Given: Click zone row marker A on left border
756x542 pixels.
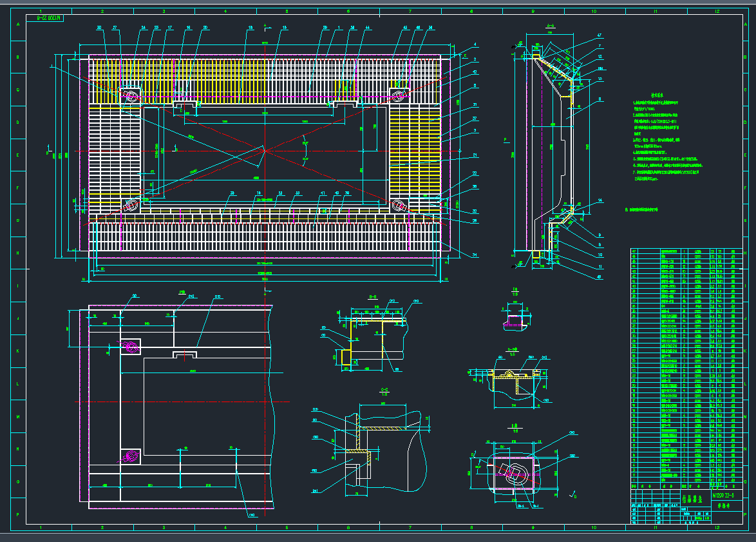Looking at the screenshot, I should pyautogui.click(x=17, y=24).
